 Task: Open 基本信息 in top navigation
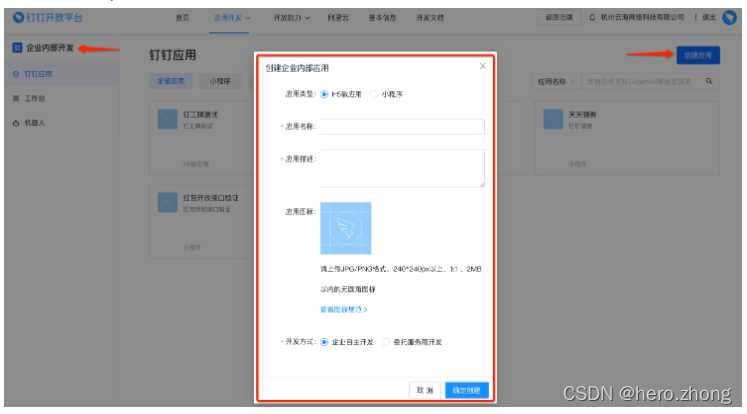382,18
